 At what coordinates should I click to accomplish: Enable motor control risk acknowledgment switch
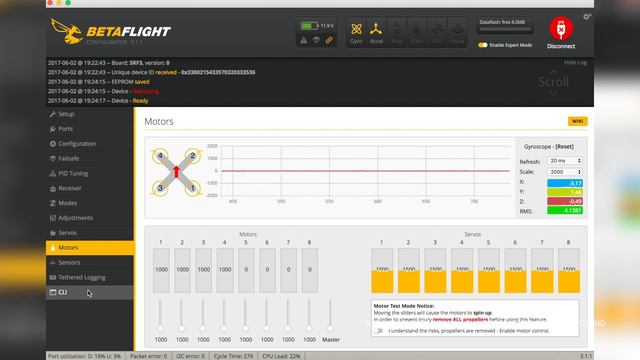(x=378, y=331)
